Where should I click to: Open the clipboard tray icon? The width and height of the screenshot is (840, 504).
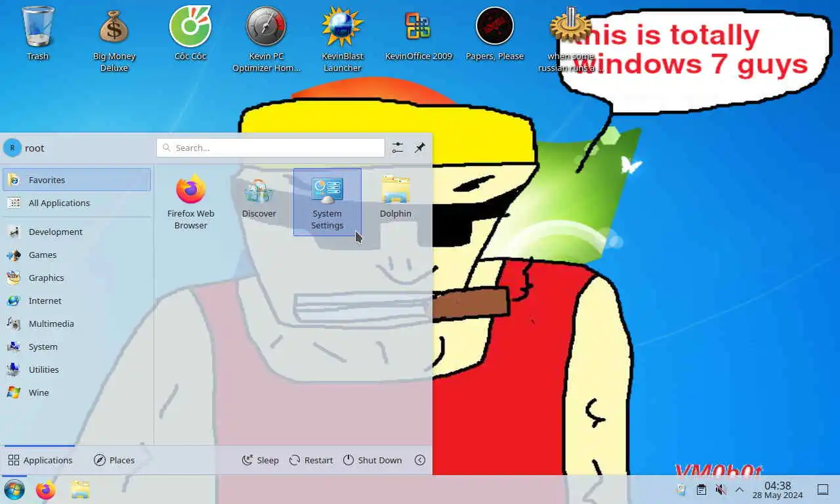(702, 490)
